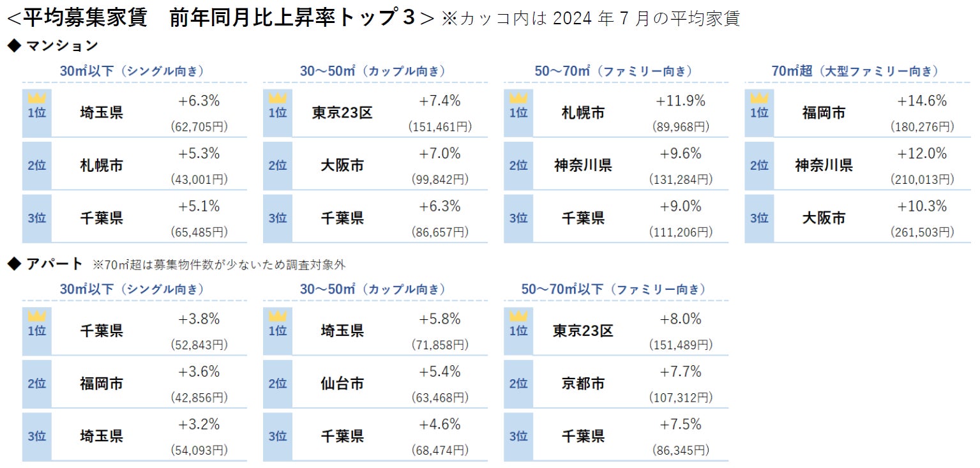Select the 70㎡超（大型ファミリー向き） column header
This screenshot has height=468, width=980.
pyautogui.click(x=856, y=72)
